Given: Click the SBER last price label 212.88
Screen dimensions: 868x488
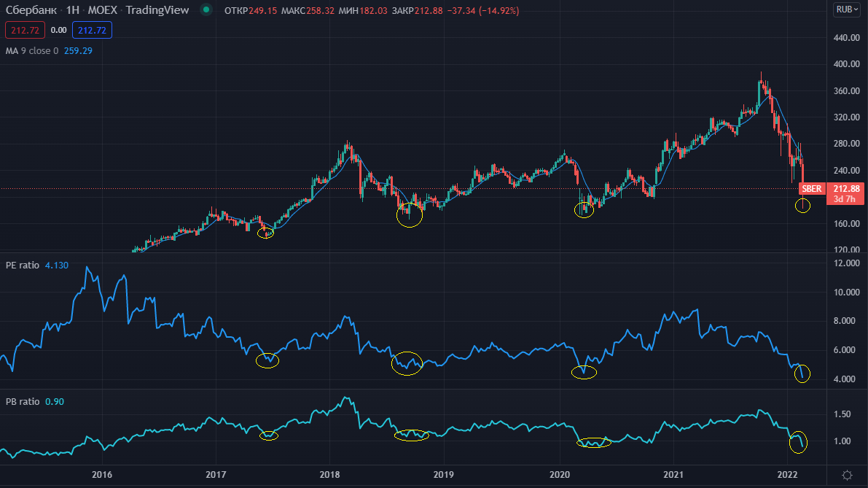Looking at the screenshot, I should 845,189.
